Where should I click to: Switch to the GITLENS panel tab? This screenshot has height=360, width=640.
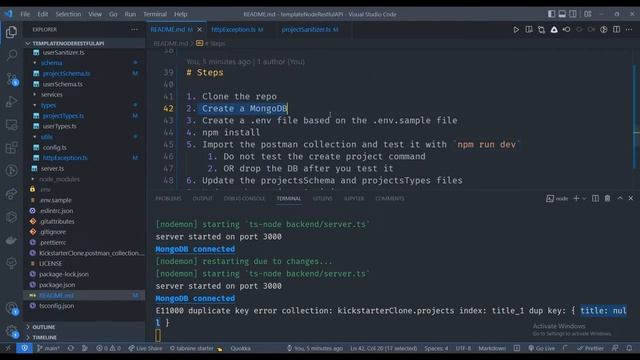[x=322, y=198]
